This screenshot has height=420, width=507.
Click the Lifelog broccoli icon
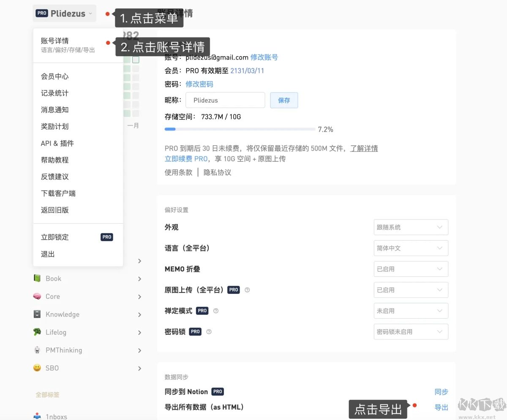[38, 332]
